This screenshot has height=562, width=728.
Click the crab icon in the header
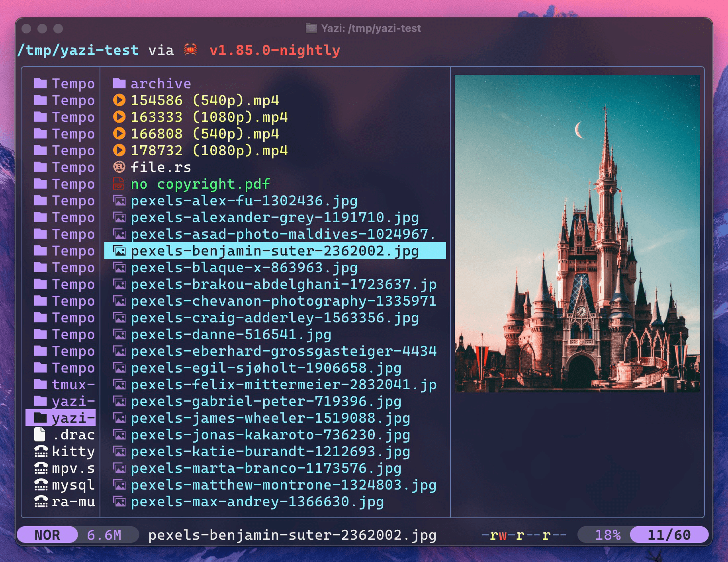[x=190, y=50]
